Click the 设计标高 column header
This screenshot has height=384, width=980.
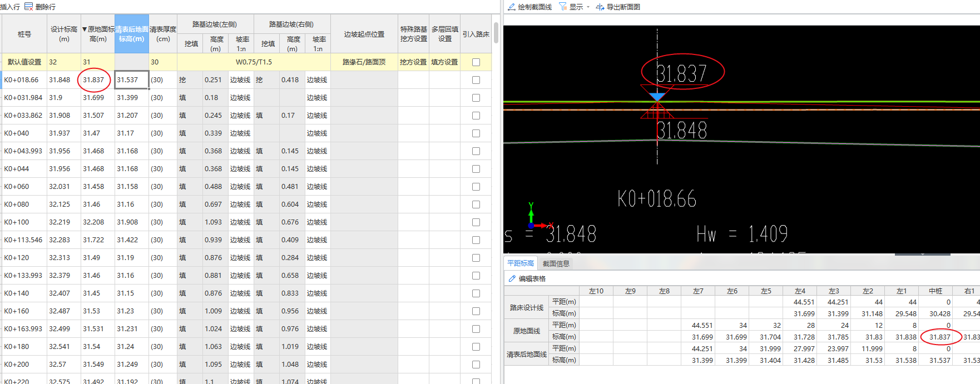click(x=64, y=34)
